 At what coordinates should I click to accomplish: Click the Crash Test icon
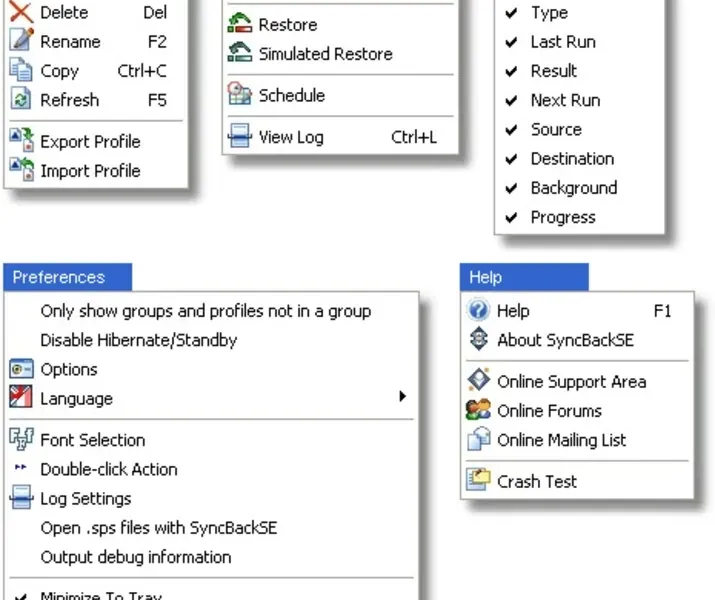[478, 481]
